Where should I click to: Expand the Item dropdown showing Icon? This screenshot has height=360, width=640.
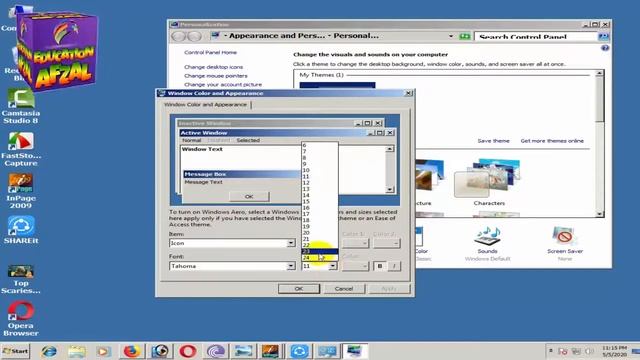(x=291, y=243)
